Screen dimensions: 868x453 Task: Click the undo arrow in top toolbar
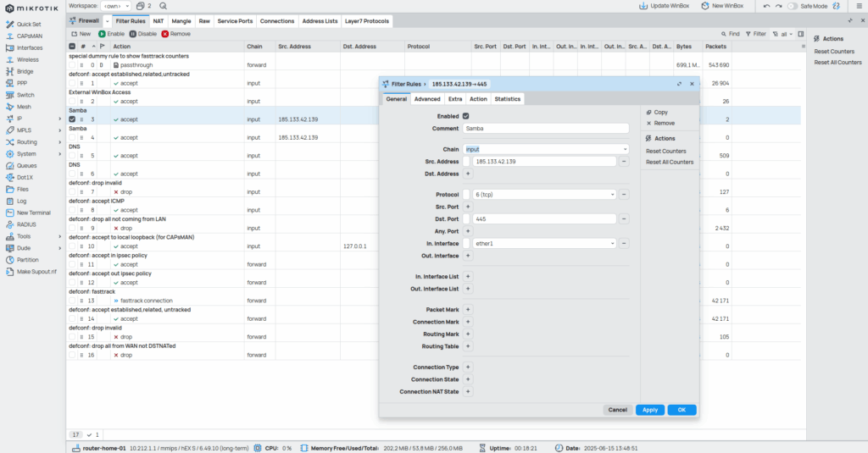pos(767,6)
